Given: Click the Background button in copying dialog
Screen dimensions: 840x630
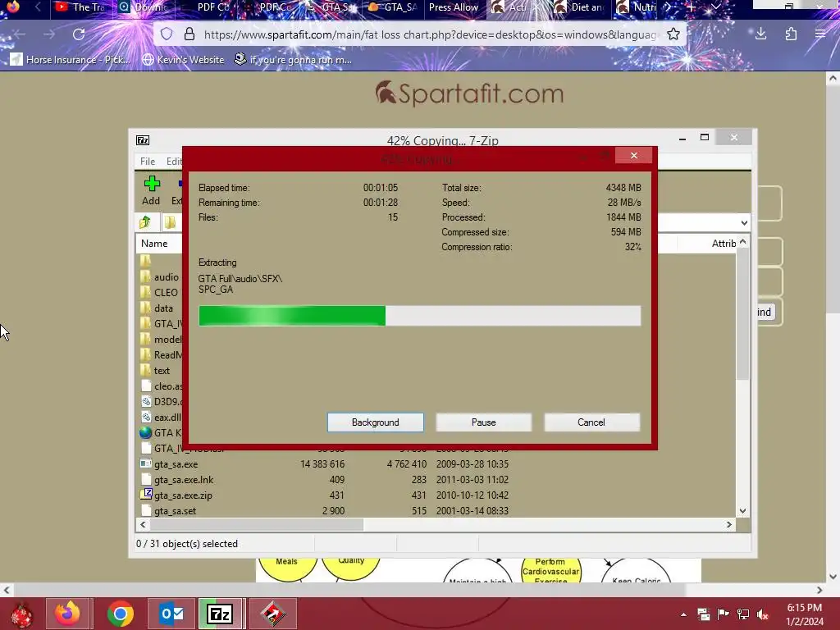Looking at the screenshot, I should click(x=375, y=422).
